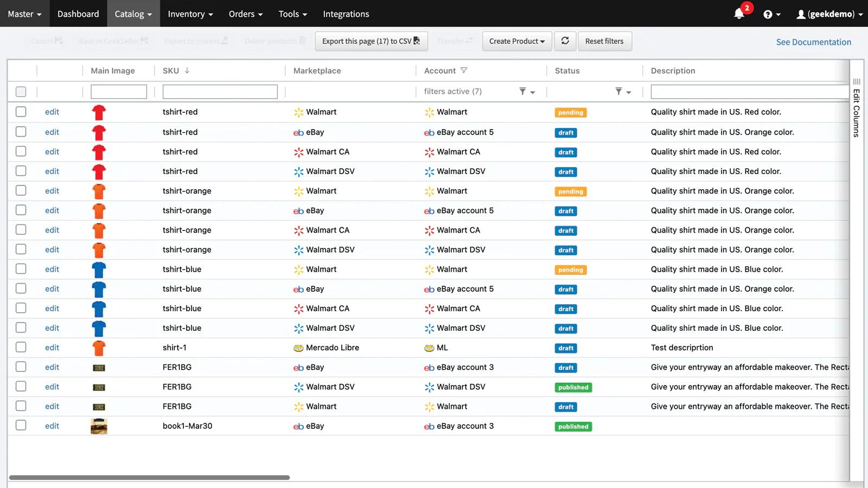Click the orange t-shirt image in shirt-1 row

click(99, 348)
